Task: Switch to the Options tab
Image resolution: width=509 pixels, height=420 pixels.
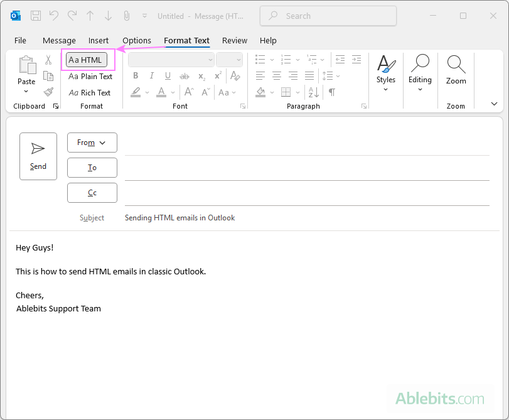Action: tap(137, 40)
